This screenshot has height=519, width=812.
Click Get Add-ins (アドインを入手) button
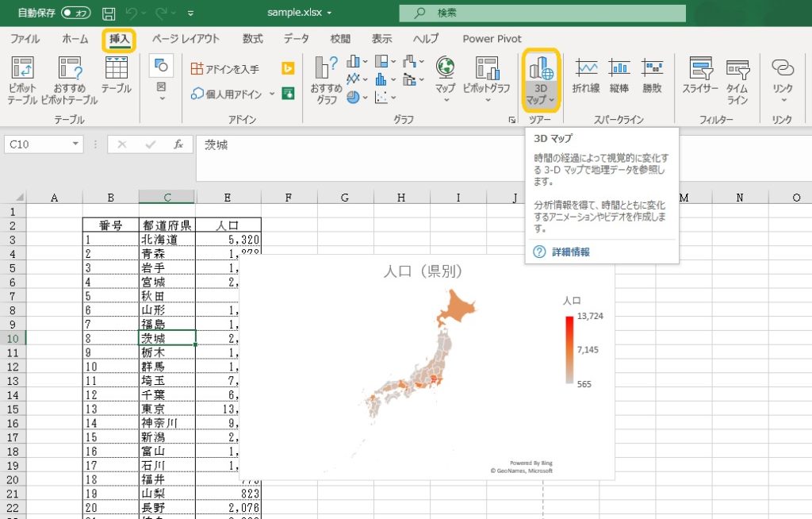click(225, 69)
